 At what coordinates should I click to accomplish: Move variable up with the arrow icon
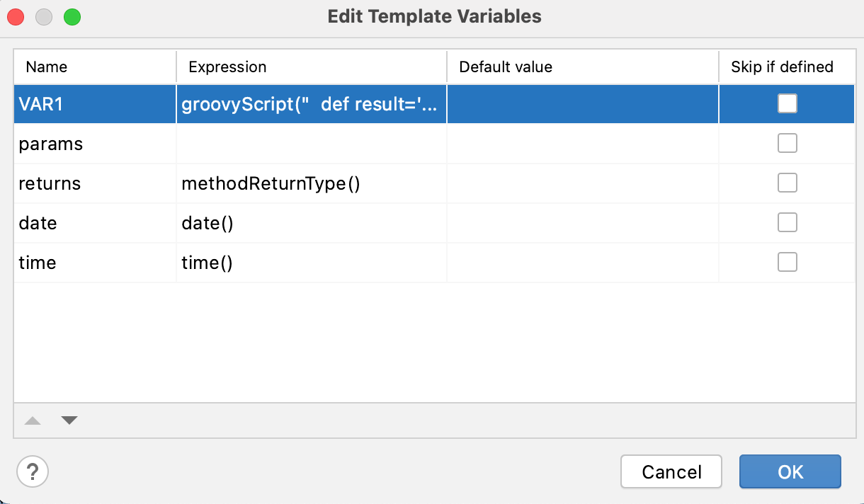(x=33, y=420)
